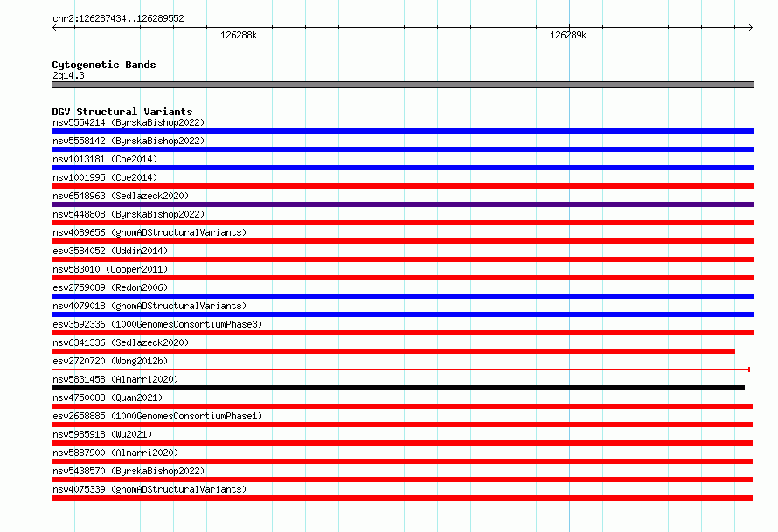This screenshot has height=532, width=778.
Task: Select the blue bar under nsv1013181
Action: 402,168
